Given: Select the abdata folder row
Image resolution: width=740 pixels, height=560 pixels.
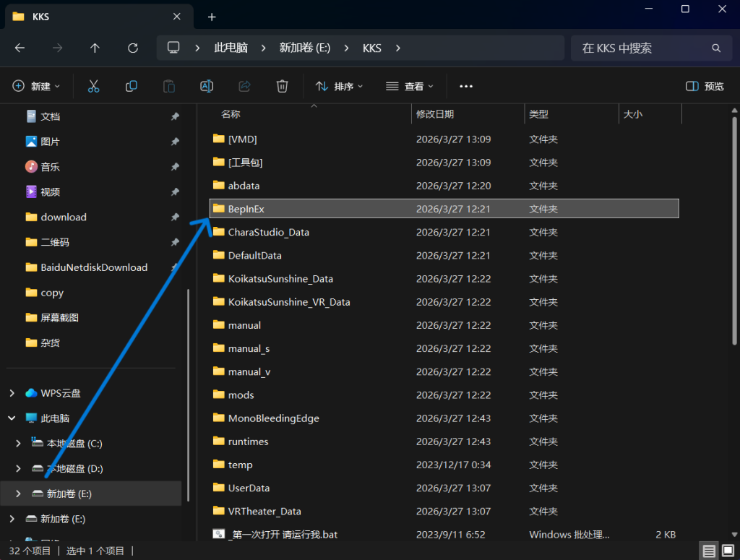Looking at the screenshot, I should click(444, 186).
